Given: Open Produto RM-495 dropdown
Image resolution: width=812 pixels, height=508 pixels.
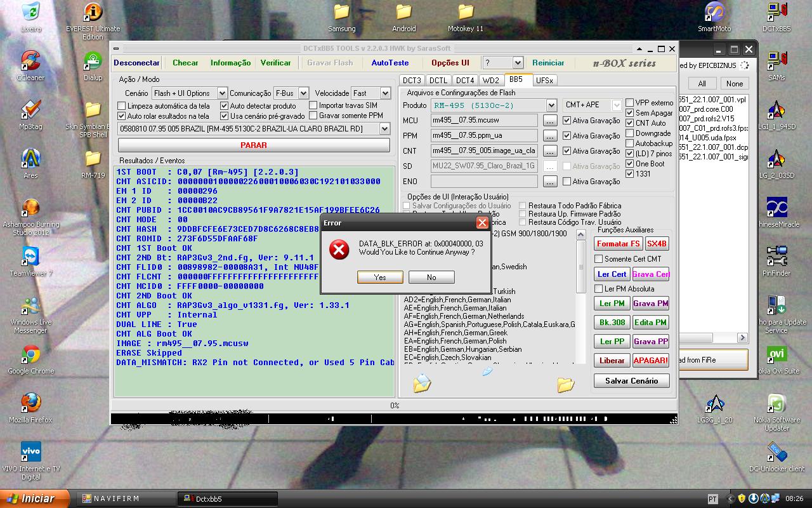Looking at the screenshot, I should click(551, 105).
